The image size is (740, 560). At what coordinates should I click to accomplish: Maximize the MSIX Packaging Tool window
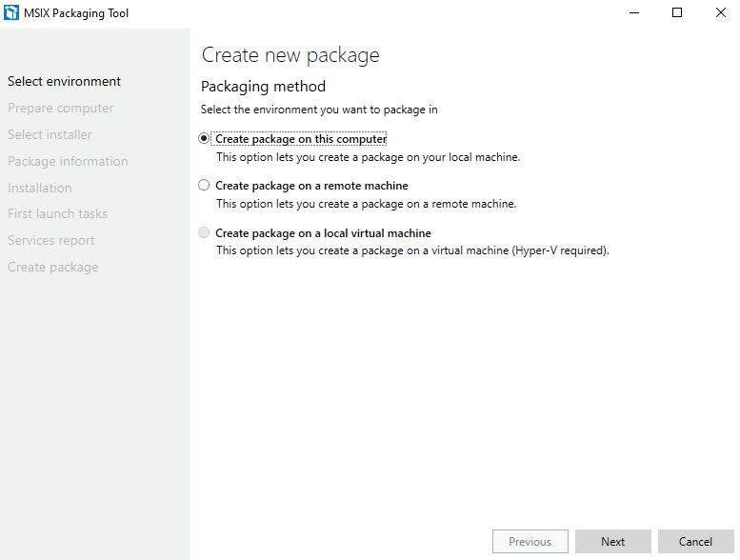(677, 12)
